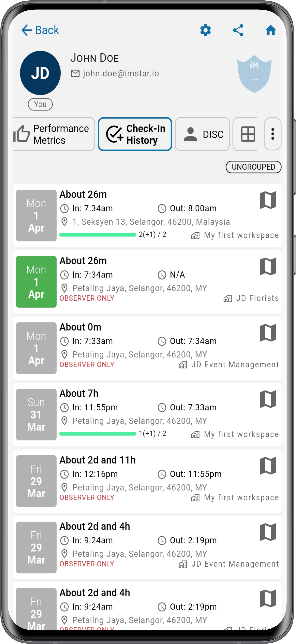Open the DISC tab
Viewport: 296px width, 644px height.
(202, 134)
